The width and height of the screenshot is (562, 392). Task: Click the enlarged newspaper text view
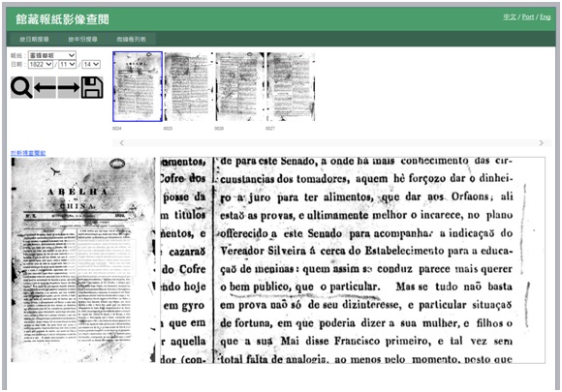click(x=353, y=260)
